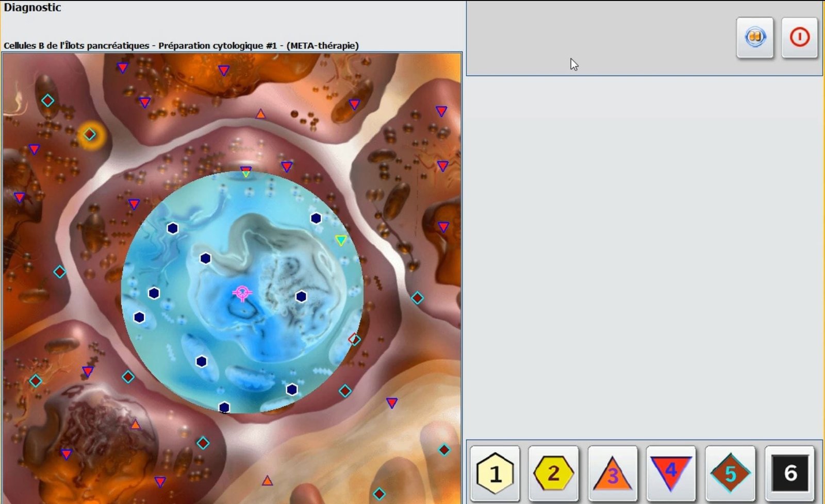Image resolution: width=825 pixels, height=504 pixels.
Task: Select the diamond marker at bottom edge of image
Action: pyautogui.click(x=379, y=494)
